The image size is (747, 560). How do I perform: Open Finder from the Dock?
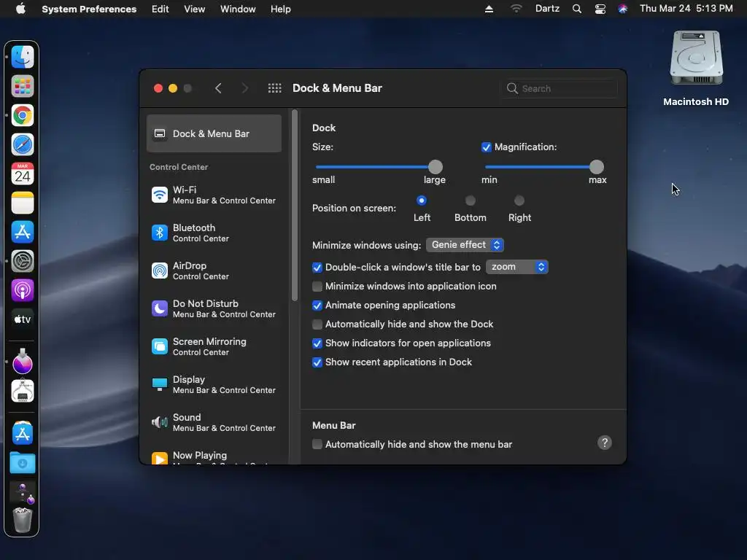[23, 57]
